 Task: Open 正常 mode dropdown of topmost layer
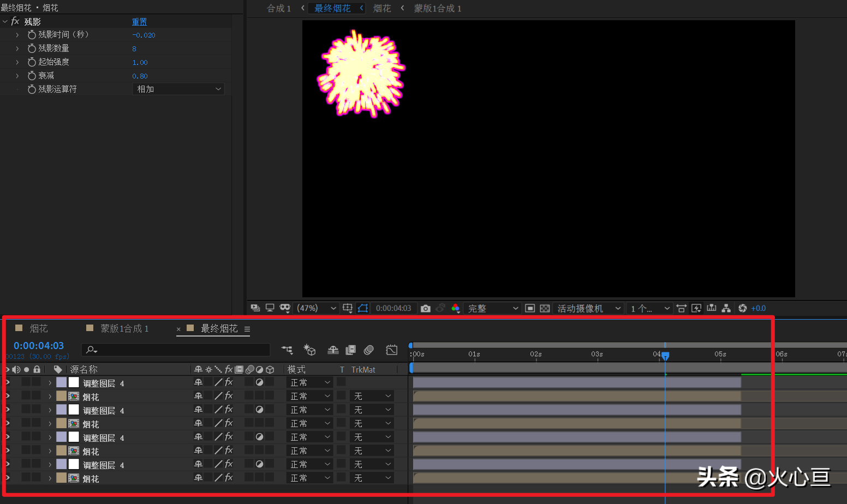(x=310, y=382)
